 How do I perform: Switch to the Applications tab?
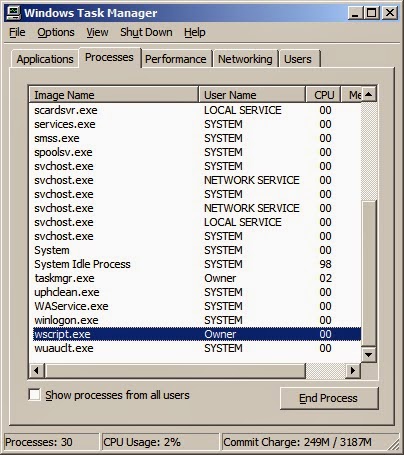(x=45, y=59)
